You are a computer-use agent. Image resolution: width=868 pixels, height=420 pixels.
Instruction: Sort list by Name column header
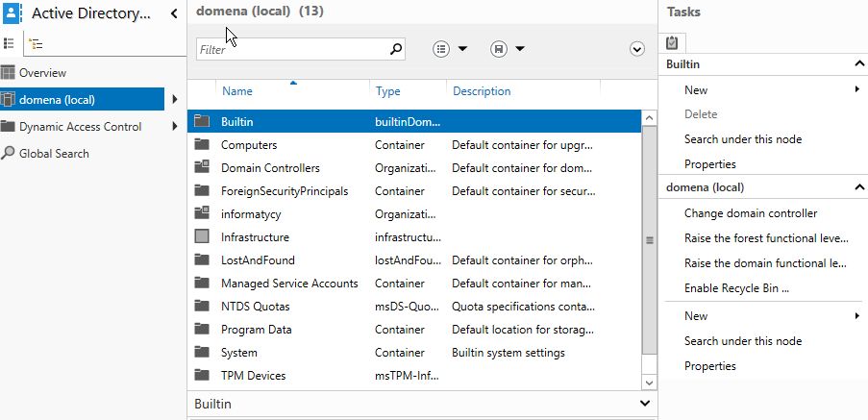(236, 91)
